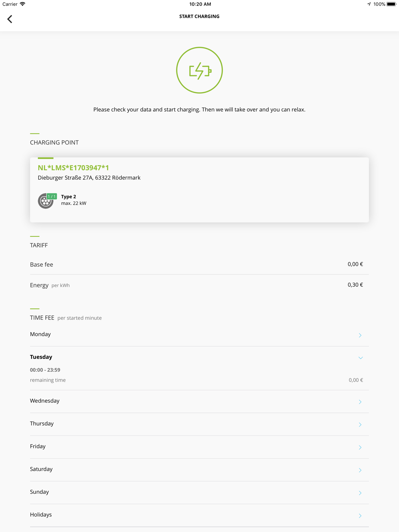The height and width of the screenshot is (532, 399).
Task: Tap the battery indicator in status bar
Action: [391, 4]
